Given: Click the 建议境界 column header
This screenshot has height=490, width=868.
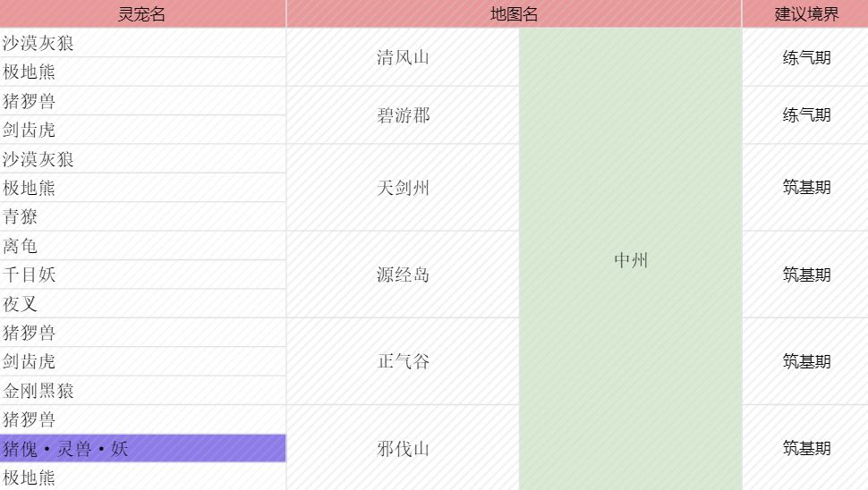Looking at the screenshot, I should pos(805,13).
